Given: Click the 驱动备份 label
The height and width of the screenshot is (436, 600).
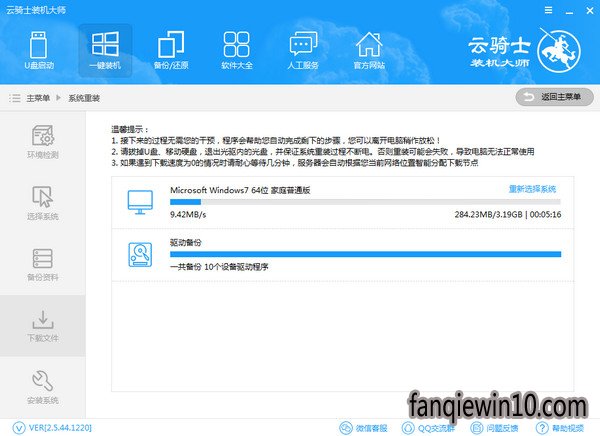Looking at the screenshot, I should coord(186,242).
